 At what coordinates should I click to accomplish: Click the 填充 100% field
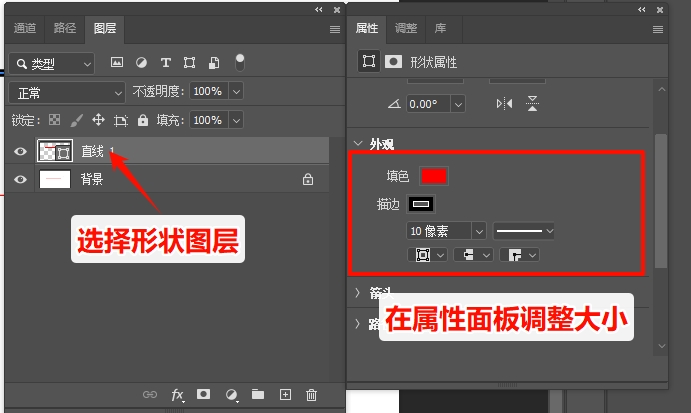209,120
